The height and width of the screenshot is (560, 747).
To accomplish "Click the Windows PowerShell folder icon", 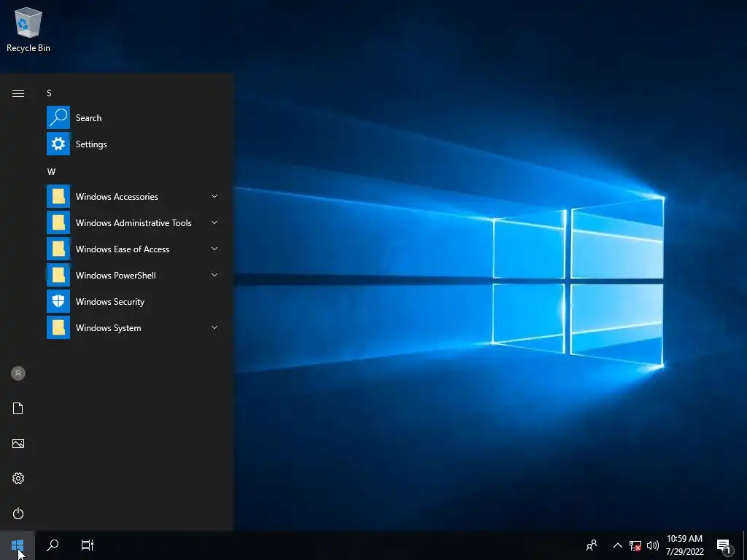I will click(x=58, y=275).
